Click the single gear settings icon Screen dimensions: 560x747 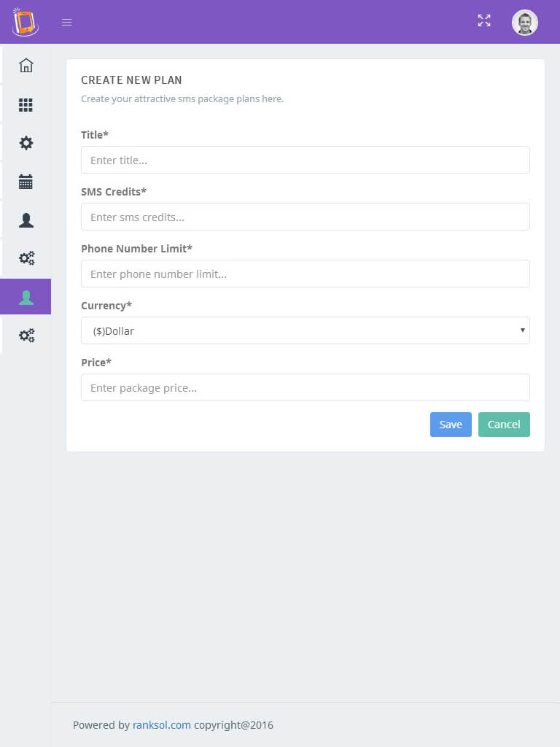pos(26,143)
